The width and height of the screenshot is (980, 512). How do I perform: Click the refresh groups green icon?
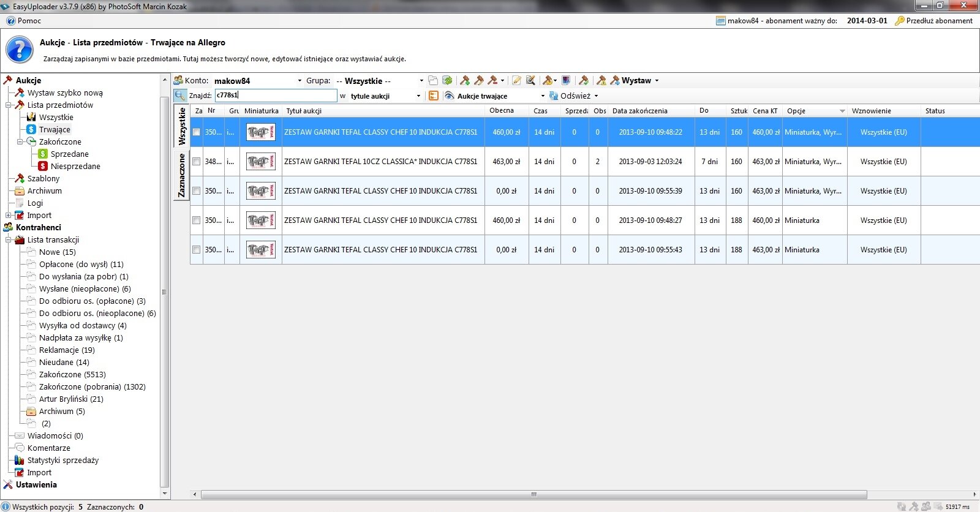click(448, 81)
